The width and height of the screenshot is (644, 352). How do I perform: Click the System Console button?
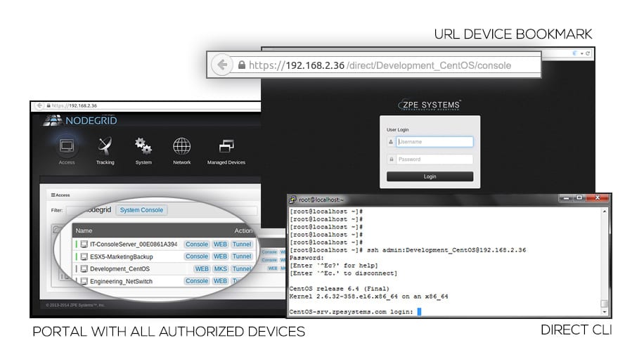(141, 210)
